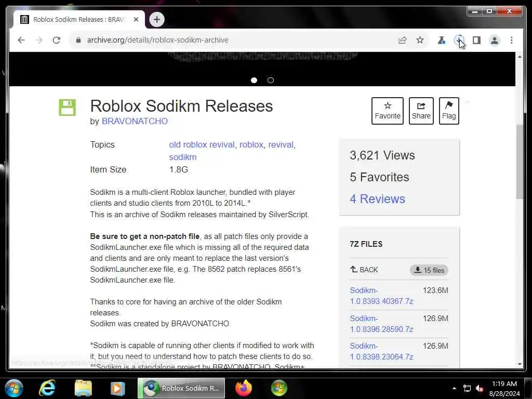
Task: Launch Internet Explorer from the taskbar
Action: [x=47, y=388]
